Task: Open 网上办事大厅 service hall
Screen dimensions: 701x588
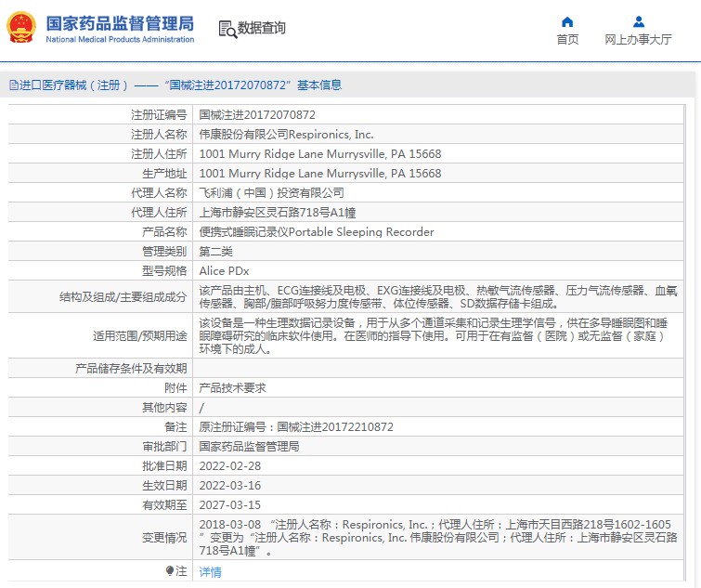Action: pyautogui.click(x=638, y=39)
